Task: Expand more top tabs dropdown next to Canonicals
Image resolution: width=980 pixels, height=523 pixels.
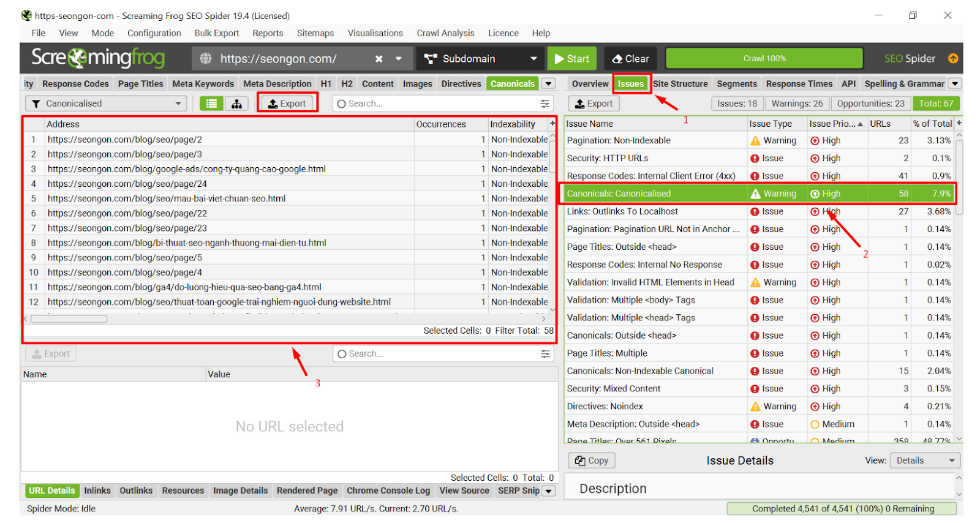Action: [549, 84]
